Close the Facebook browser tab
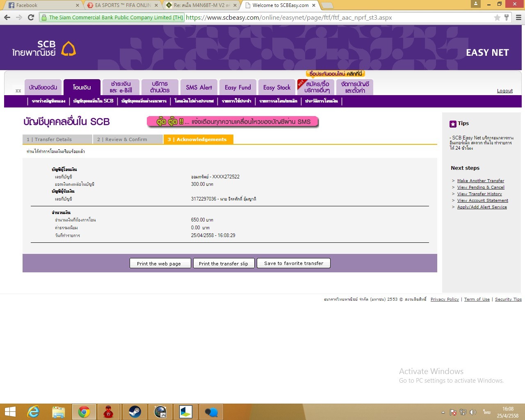The height and width of the screenshot is (420, 525). [x=78, y=5]
